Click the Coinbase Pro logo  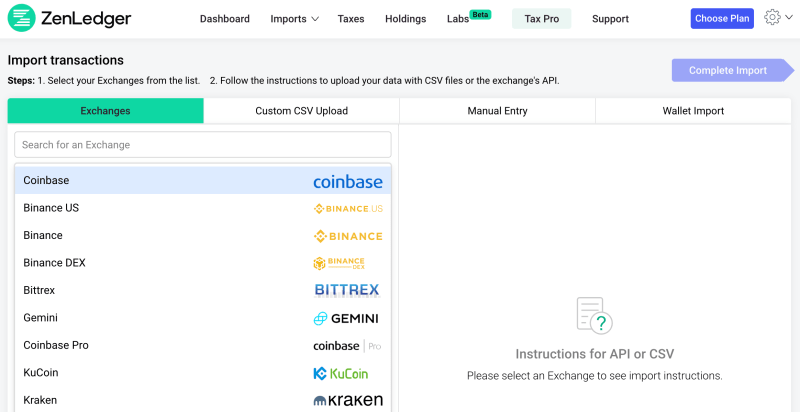click(x=347, y=346)
